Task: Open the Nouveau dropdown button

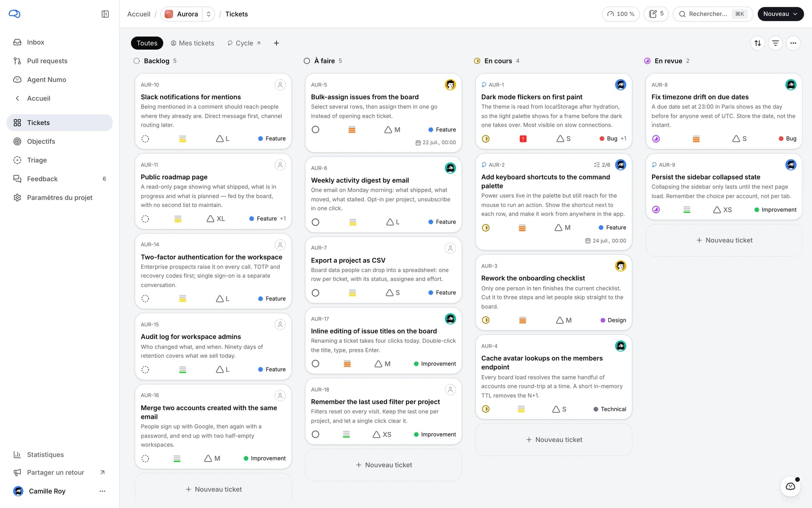Action: (780, 14)
